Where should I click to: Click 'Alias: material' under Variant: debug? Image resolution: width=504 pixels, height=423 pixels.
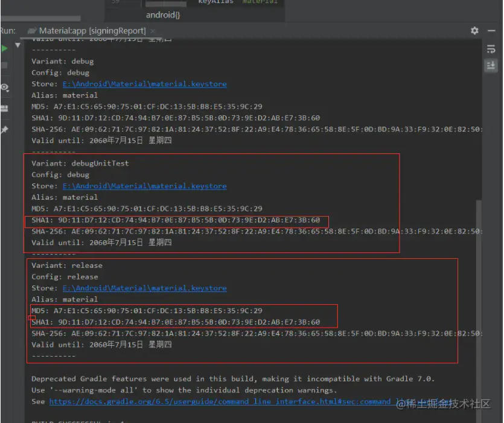tap(65, 95)
